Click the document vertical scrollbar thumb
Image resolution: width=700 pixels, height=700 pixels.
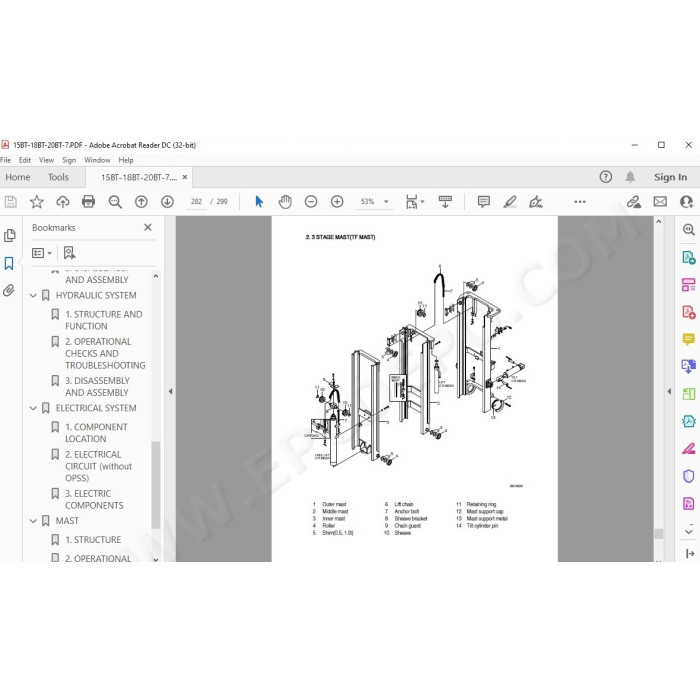658,534
